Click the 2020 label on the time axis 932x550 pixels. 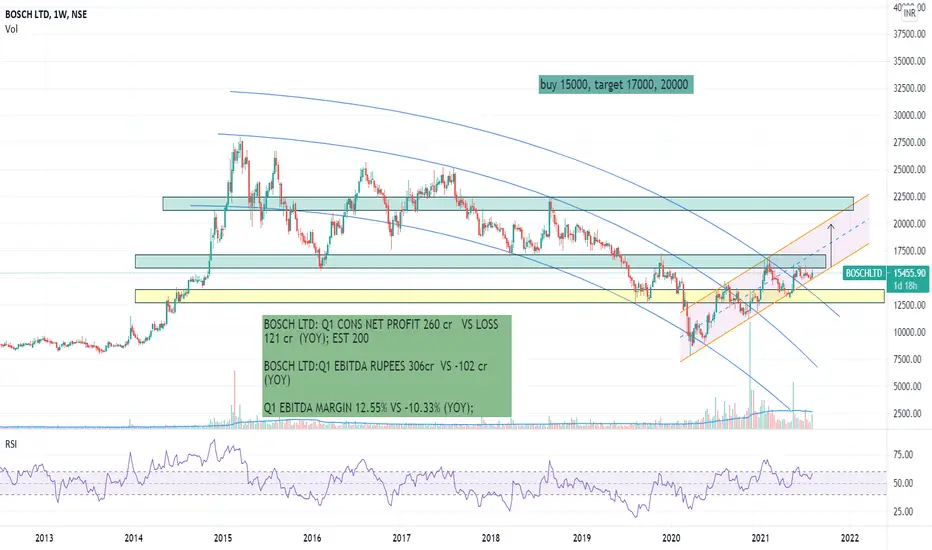click(x=671, y=538)
